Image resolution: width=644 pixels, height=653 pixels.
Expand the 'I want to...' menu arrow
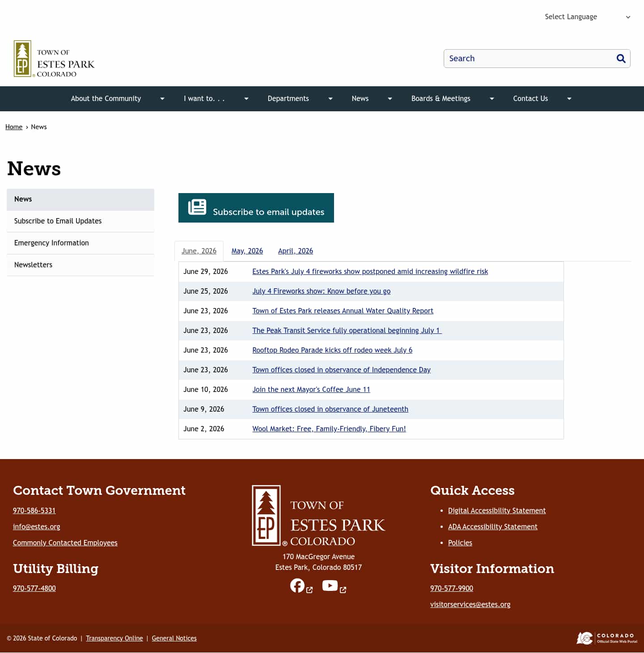[x=246, y=99]
